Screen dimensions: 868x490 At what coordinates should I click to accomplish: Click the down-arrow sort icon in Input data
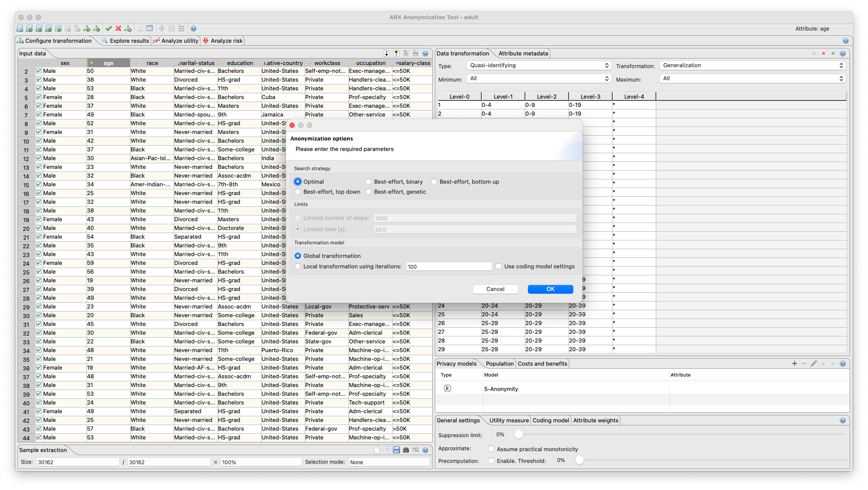click(387, 53)
